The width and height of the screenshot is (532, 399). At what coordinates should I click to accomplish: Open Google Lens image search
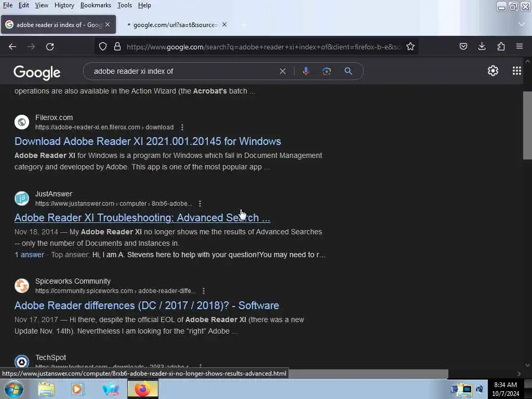pyautogui.click(x=326, y=71)
